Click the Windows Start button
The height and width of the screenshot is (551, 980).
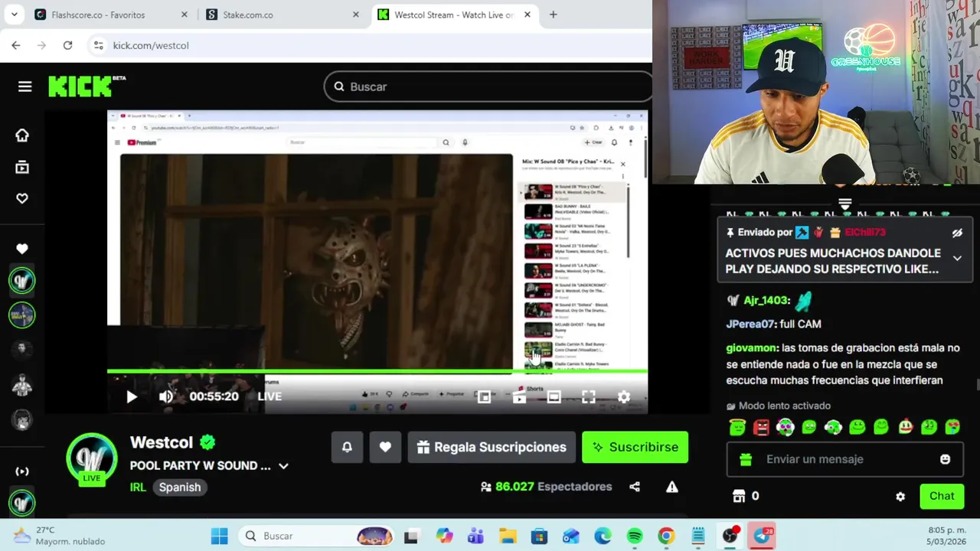coord(220,536)
